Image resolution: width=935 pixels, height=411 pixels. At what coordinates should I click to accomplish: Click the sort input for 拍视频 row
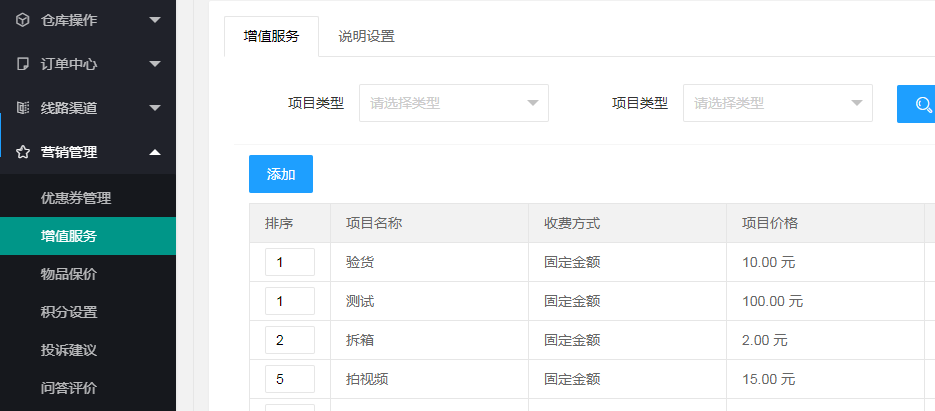tap(290, 379)
